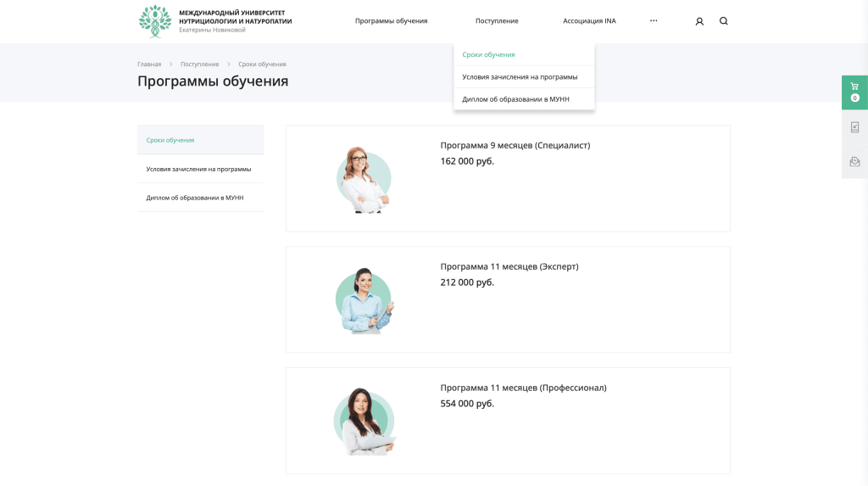The image size is (868, 486).
Task: Click the Программа 11 месяцев (Эксперт) image
Action: 364,300
